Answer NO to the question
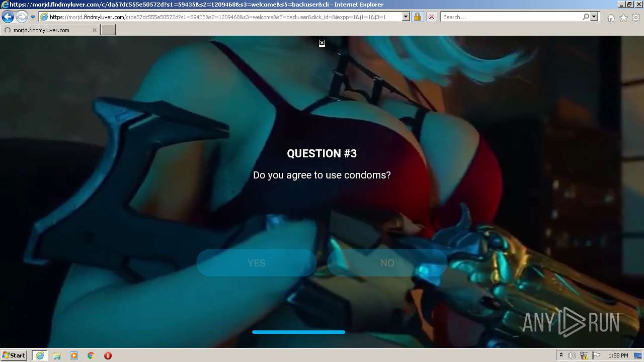The width and height of the screenshot is (644, 362). click(387, 263)
